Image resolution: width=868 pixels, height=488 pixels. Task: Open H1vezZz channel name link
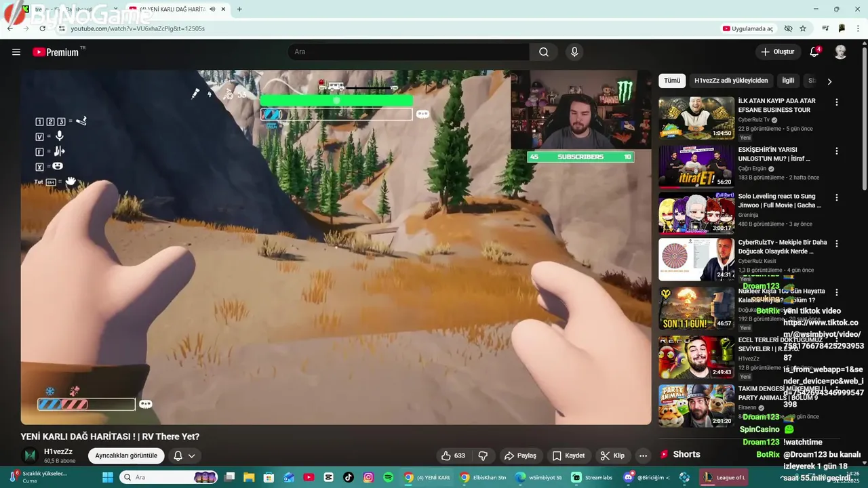[58, 451]
